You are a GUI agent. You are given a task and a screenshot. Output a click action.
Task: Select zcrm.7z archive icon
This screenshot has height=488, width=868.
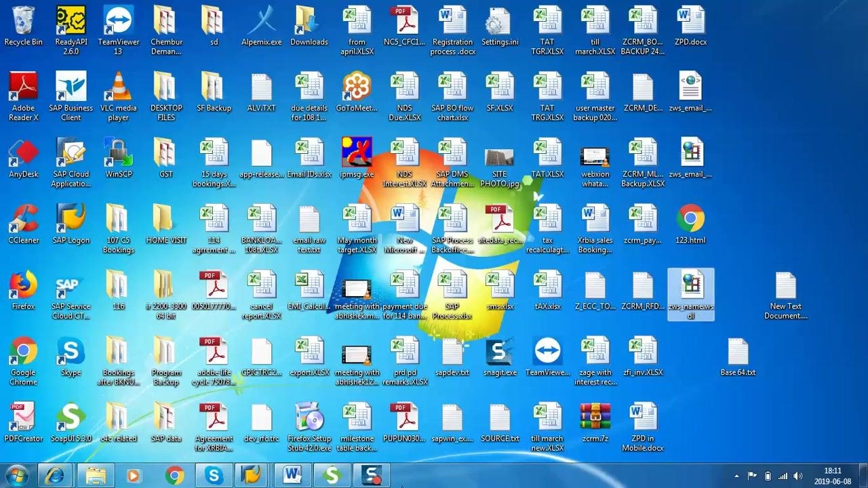coord(595,423)
